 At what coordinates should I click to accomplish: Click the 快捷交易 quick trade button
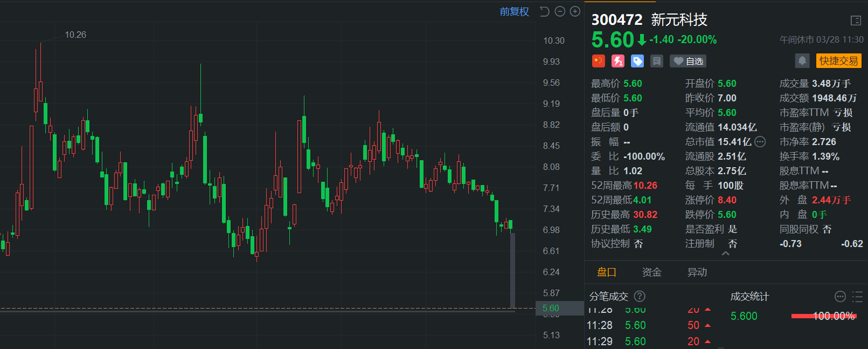(838, 61)
